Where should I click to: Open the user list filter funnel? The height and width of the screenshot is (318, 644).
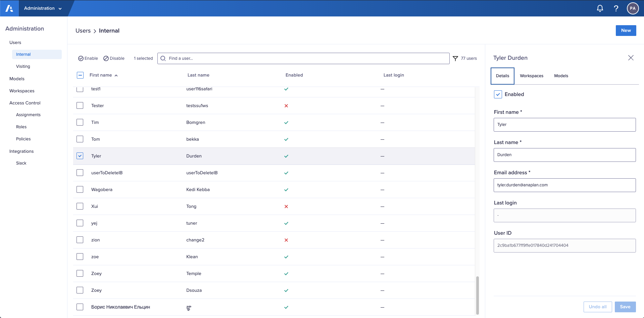(455, 58)
